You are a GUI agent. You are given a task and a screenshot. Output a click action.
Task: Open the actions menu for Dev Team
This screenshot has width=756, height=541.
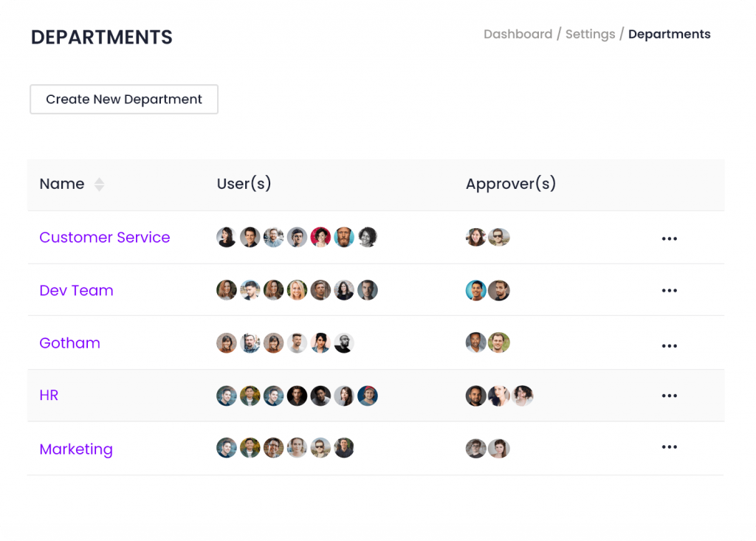669,290
